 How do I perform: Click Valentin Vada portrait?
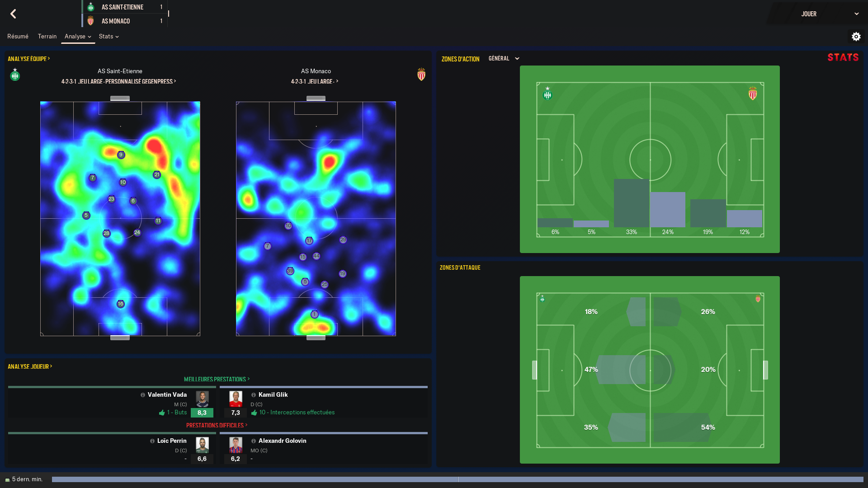pyautogui.click(x=202, y=399)
